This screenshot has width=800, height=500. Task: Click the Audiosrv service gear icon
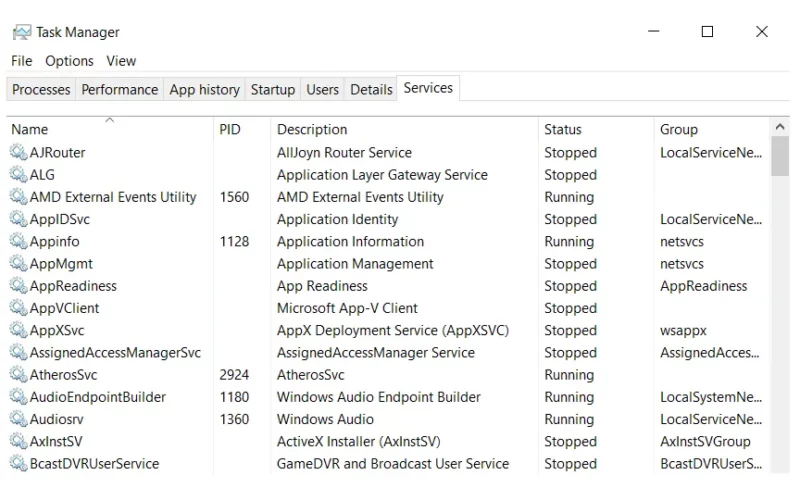click(18, 419)
